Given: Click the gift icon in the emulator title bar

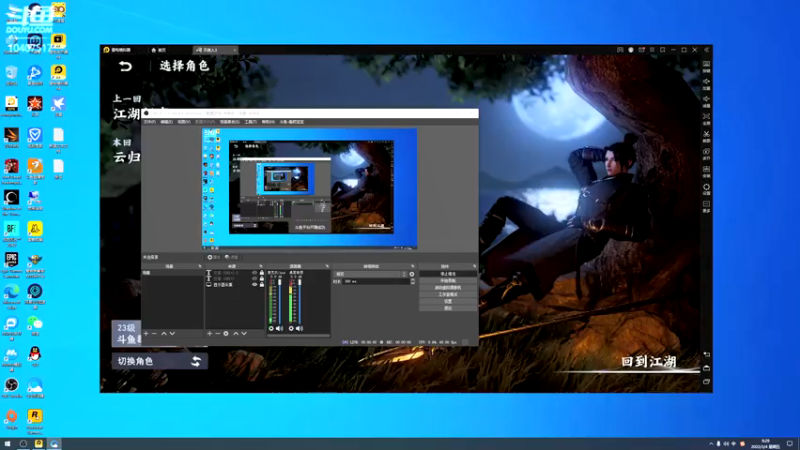Looking at the screenshot, I should [641, 50].
